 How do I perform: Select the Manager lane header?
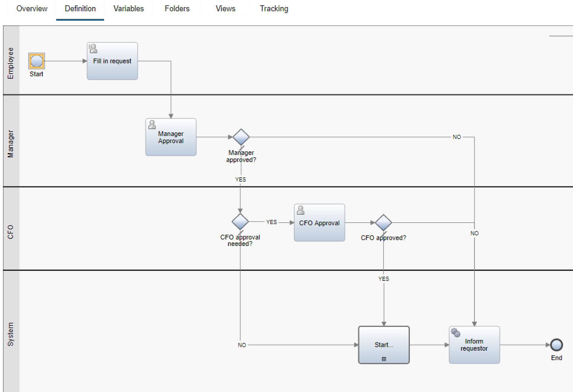click(x=11, y=144)
